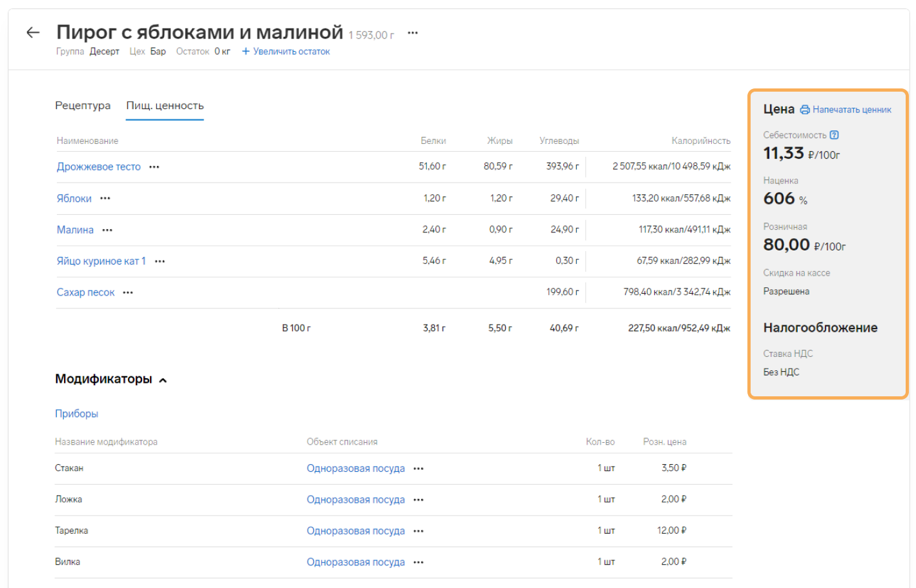Open Одноразовая посуда link in Стакан row
The height and width of the screenshot is (588, 916).
point(355,469)
